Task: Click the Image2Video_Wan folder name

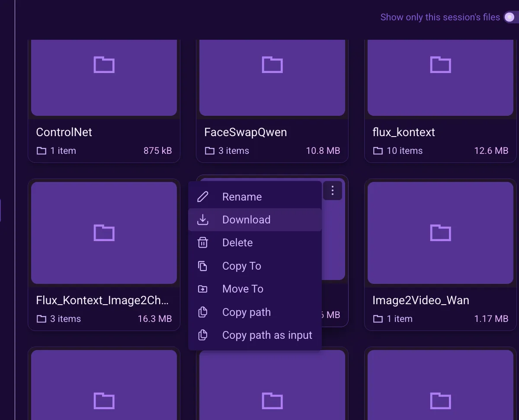Action: point(421,300)
